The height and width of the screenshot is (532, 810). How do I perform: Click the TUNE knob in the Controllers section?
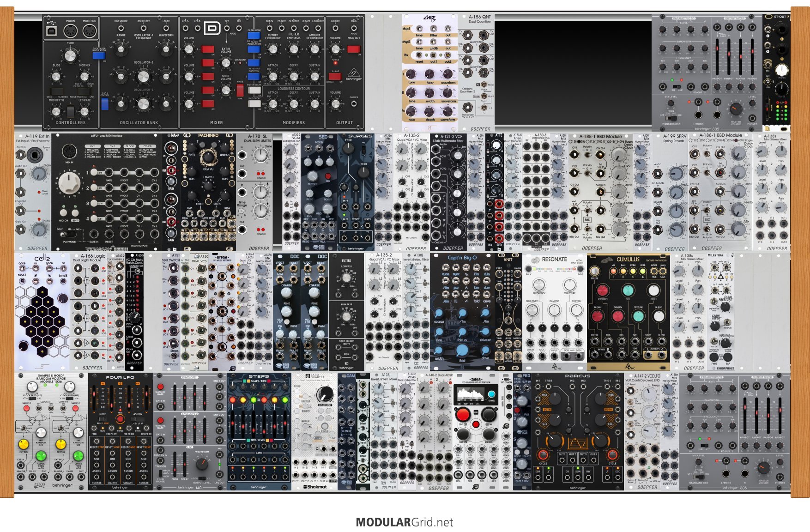point(70,55)
